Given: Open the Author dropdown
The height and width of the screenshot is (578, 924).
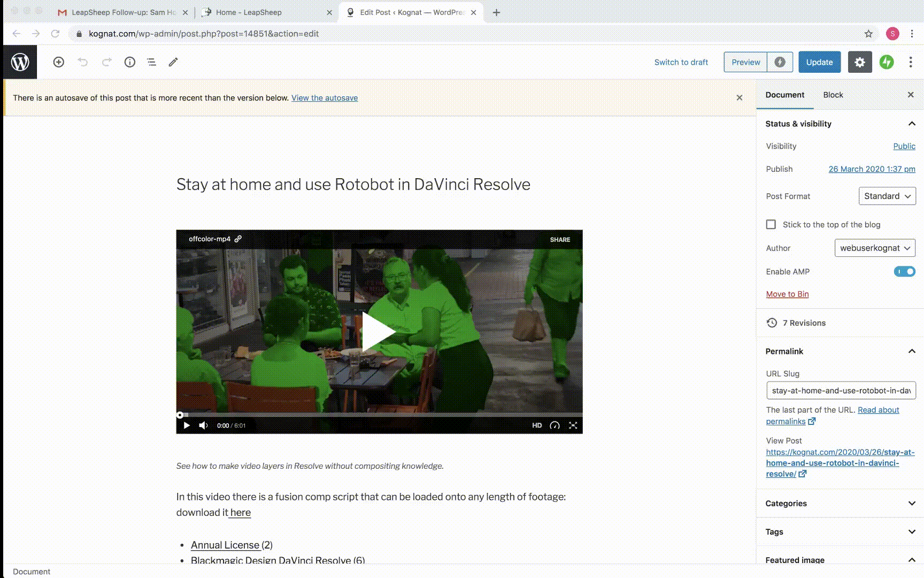Looking at the screenshot, I should tap(875, 248).
